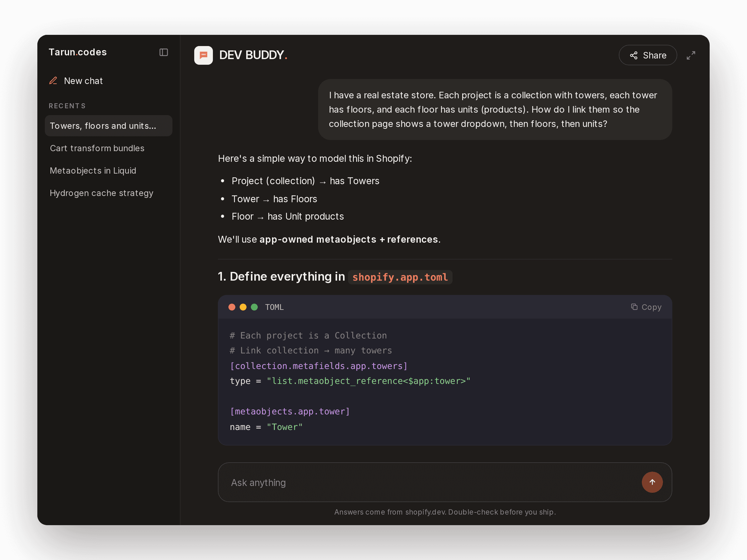747x560 pixels.
Task: Click '[collection.metafields.app.towers]' code line
Action: (318, 366)
